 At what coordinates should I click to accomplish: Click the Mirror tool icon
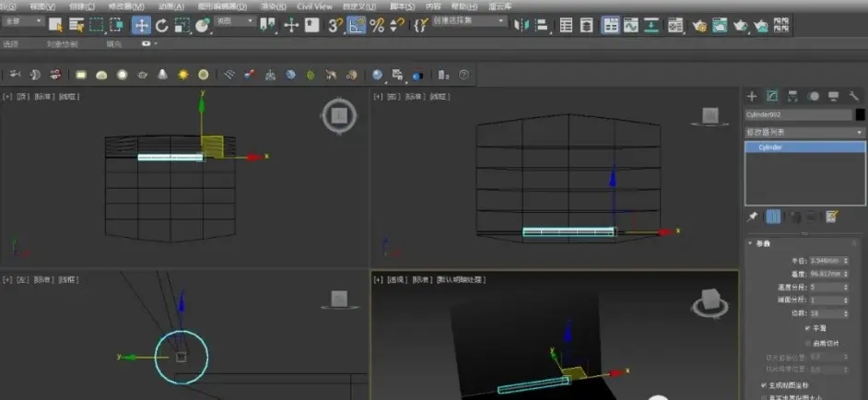522,25
